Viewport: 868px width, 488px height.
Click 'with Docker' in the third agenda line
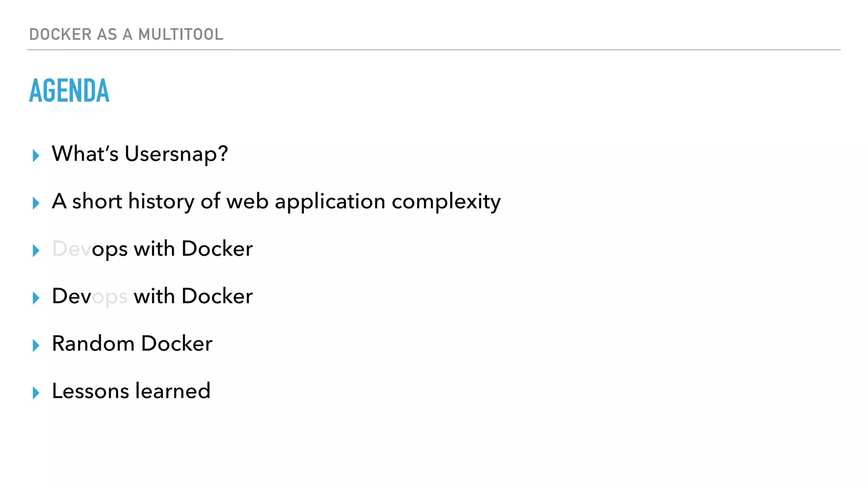pyautogui.click(x=193, y=249)
